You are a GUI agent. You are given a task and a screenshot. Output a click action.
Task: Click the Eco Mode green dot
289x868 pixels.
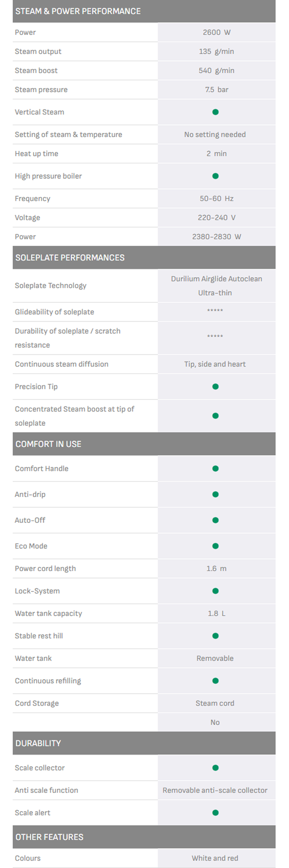[x=215, y=546]
